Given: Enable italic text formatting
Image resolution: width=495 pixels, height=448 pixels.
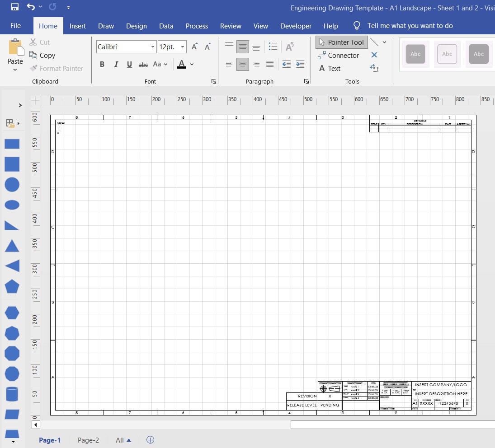Looking at the screenshot, I should (116, 64).
